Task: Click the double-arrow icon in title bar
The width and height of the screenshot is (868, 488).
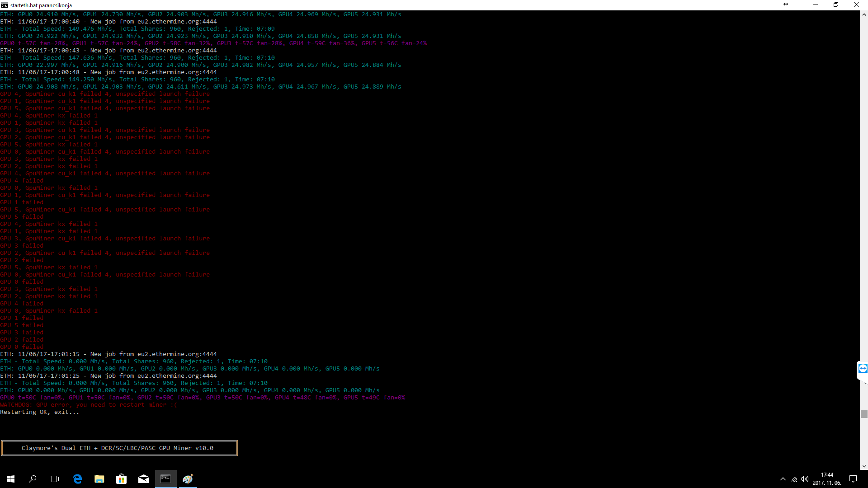Action: (x=786, y=5)
